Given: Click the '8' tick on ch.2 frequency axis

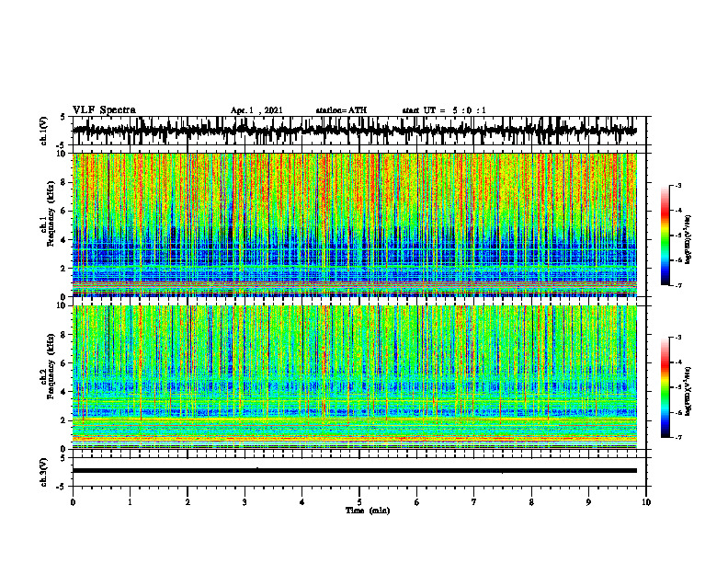Looking at the screenshot, I should pos(64,335).
